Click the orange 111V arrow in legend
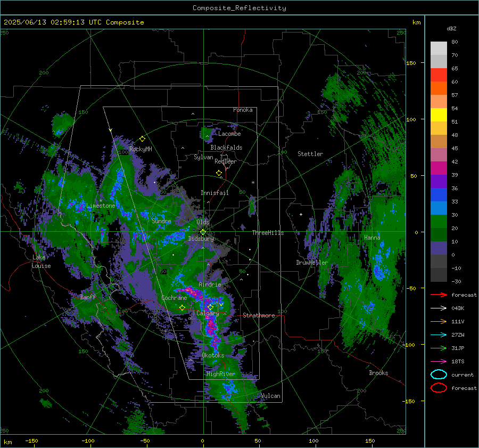479x448 pixels. pyautogui.click(x=439, y=321)
